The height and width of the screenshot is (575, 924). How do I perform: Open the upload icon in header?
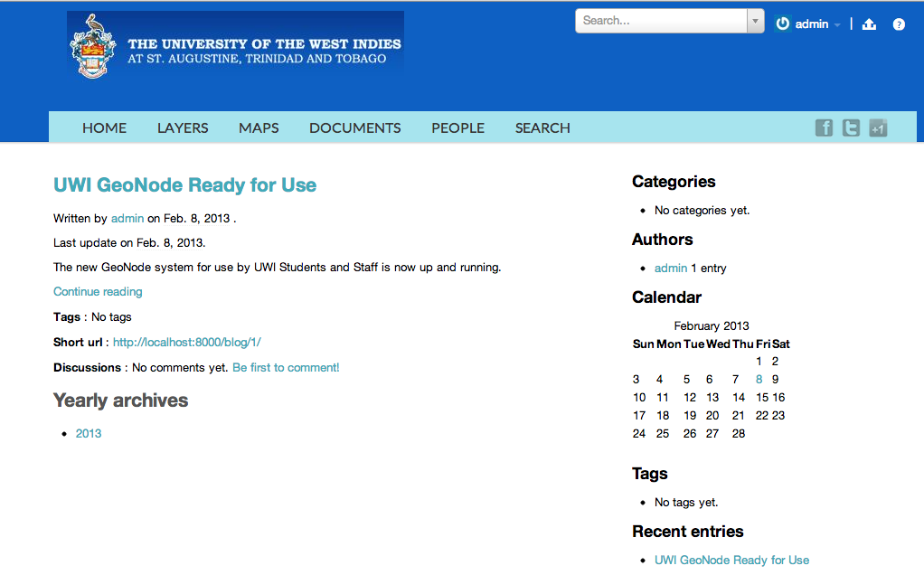pyautogui.click(x=869, y=24)
